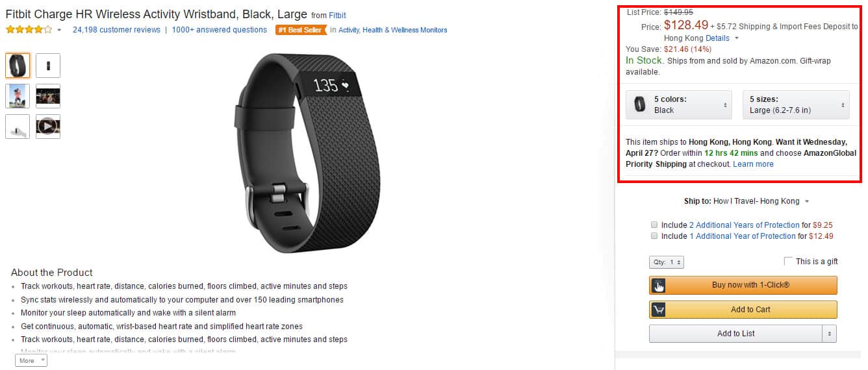Open the 5 sizes Large dropdown
Viewport: 868px width, 370px height.
(796, 105)
